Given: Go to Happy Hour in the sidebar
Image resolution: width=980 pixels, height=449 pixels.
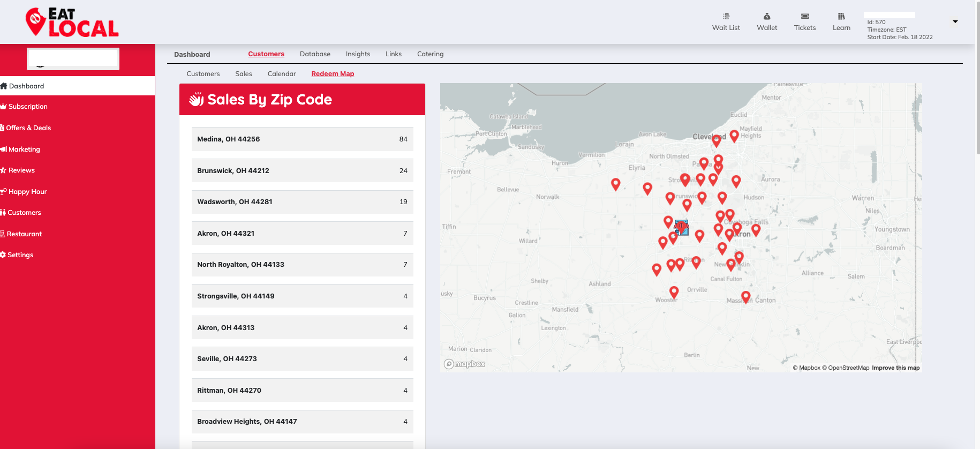Looking at the screenshot, I should click(x=28, y=192).
